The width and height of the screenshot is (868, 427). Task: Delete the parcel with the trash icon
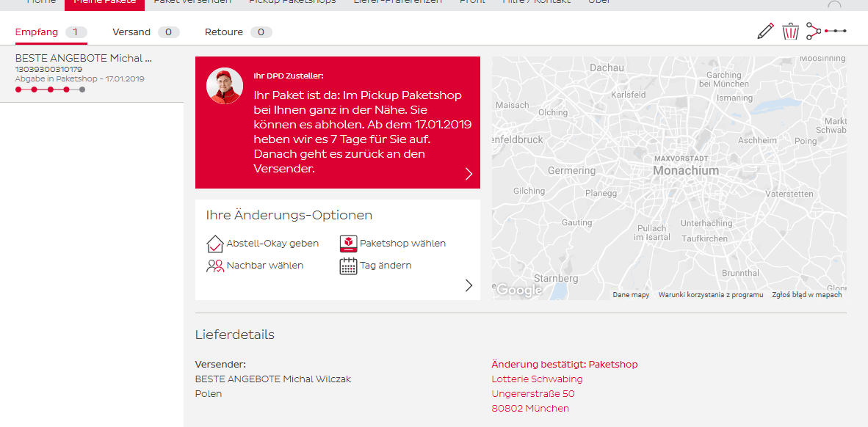[790, 32]
